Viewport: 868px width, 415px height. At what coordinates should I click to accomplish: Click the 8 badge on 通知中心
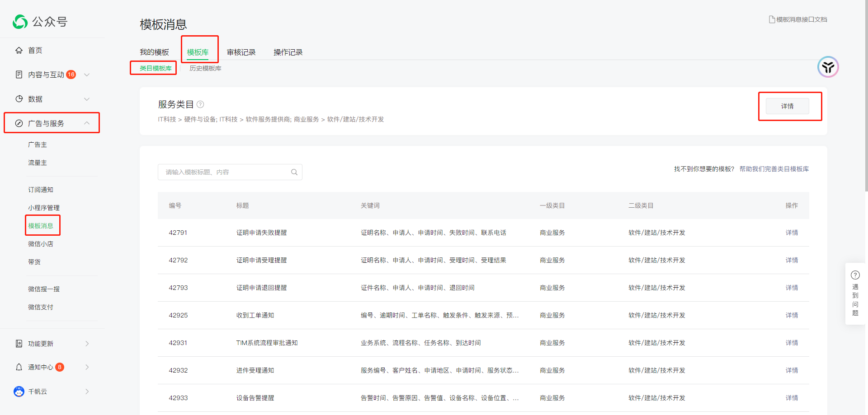coord(60,367)
